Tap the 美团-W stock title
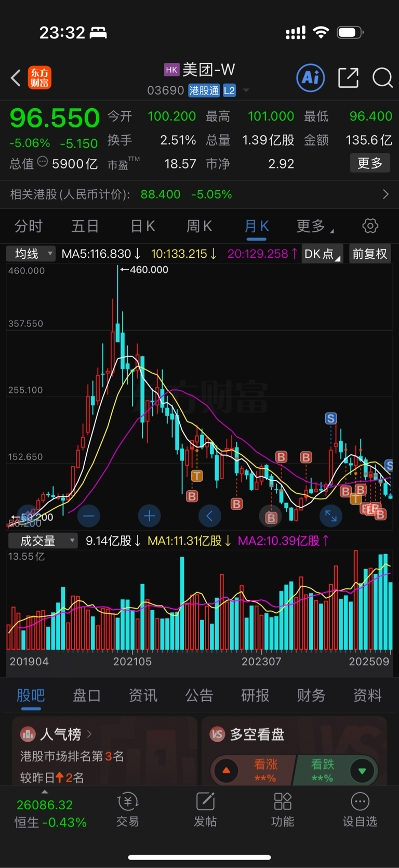Image resolution: width=399 pixels, height=868 pixels. 209,70
